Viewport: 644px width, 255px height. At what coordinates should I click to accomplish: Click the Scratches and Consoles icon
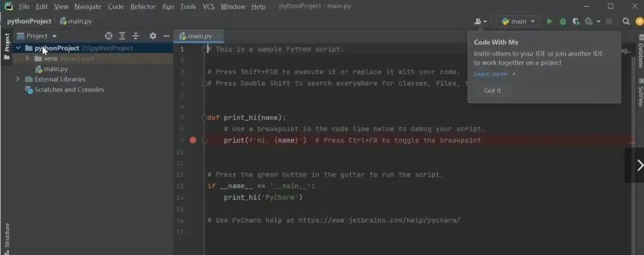coord(29,89)
